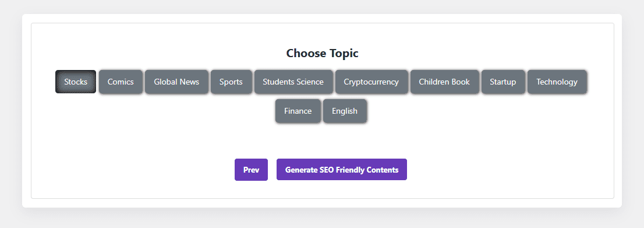The width and height of the screenshot is (644, 228).
Task: Select the Finance topic
Action: click(298, 111)
